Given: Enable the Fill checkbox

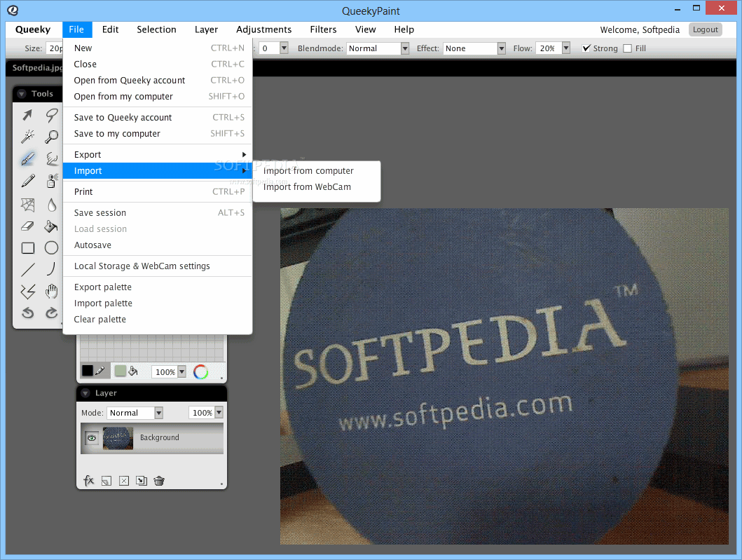Looking at the screenshot, I should (628, 48).
